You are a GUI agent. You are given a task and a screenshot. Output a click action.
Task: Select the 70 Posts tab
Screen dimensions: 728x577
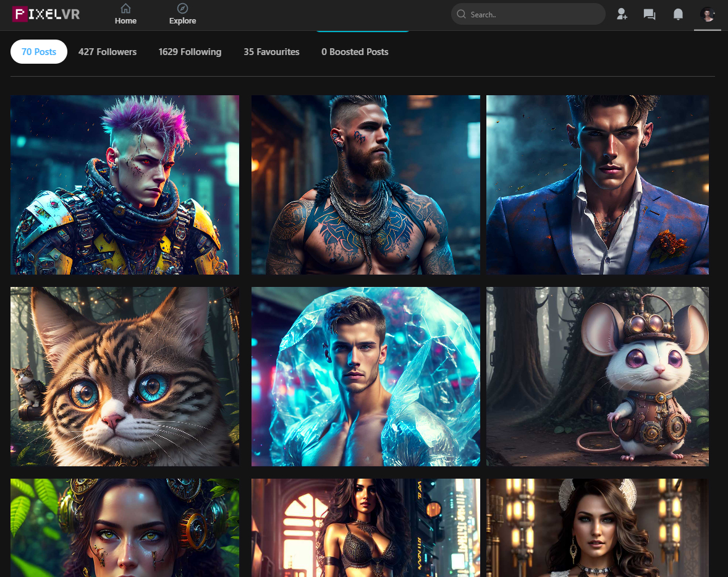[x=39, y=51]
